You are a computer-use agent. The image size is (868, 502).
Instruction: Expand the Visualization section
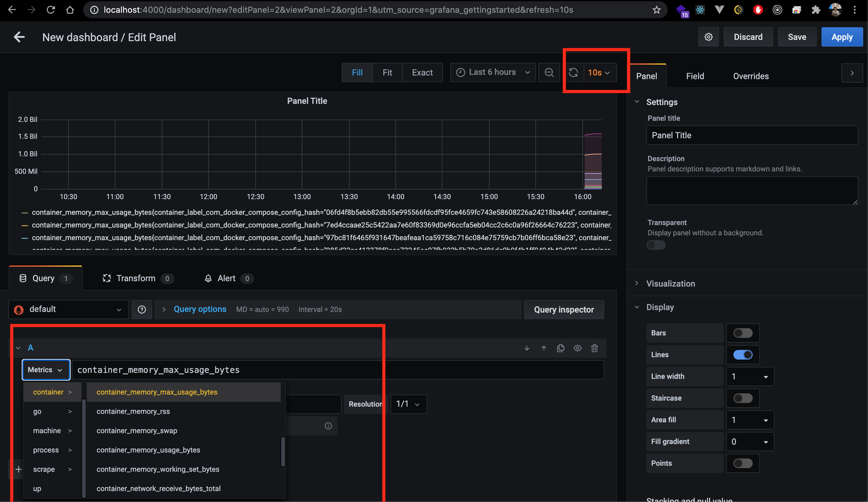click(670, 283)
